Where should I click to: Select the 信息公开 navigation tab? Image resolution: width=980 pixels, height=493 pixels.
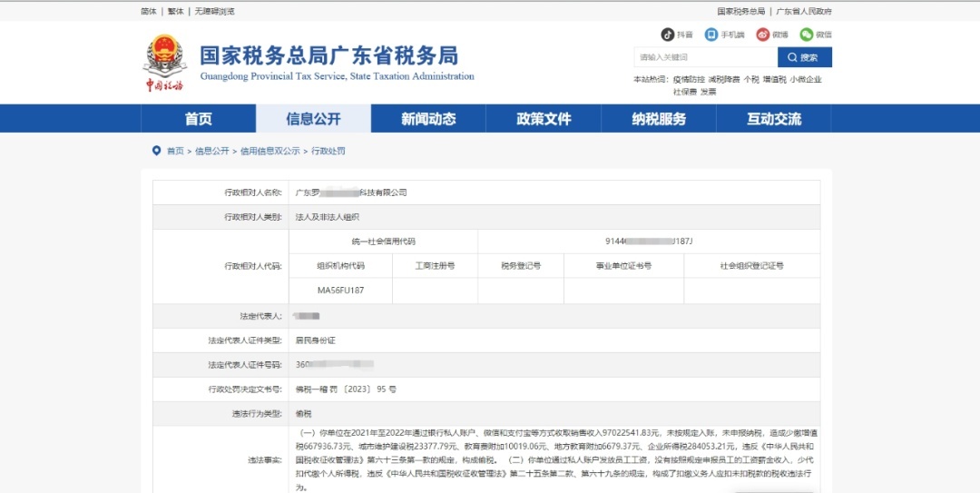(313, 119)
